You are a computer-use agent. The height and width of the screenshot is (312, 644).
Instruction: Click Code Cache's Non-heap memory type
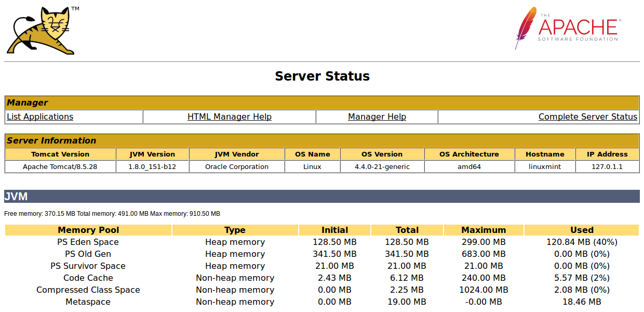click(235, 278)
